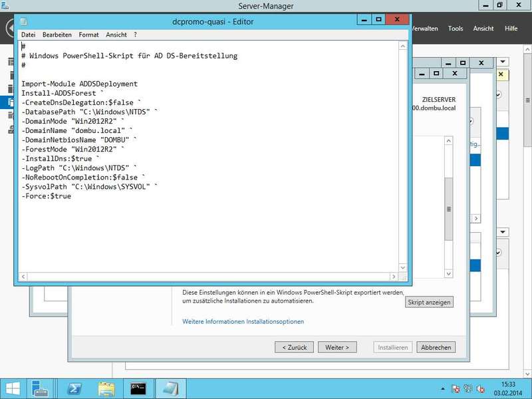This screenshot has height=399, width=532.
Task: Maximize the dcpromo-quasi Editor window
Action: click(x=378, y=20)
